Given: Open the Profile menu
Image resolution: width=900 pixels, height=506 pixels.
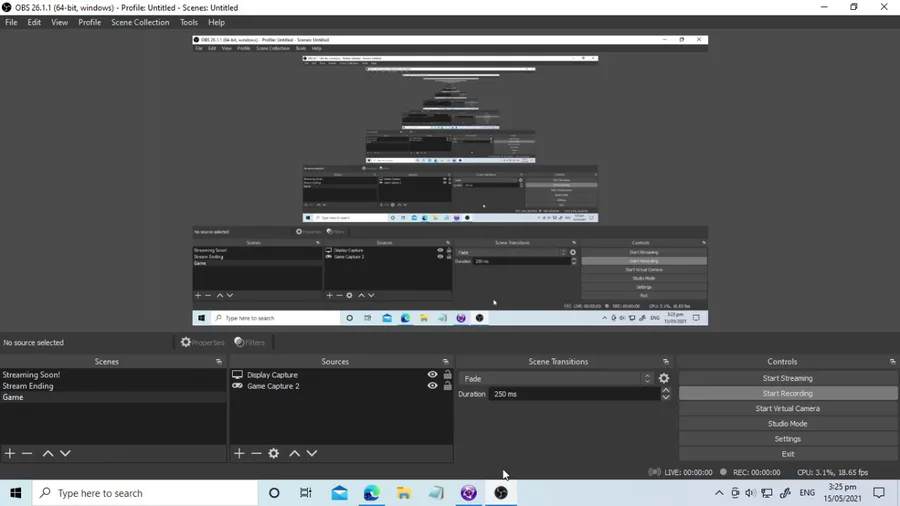Looking at the screenshot, I should pos(90,22).
